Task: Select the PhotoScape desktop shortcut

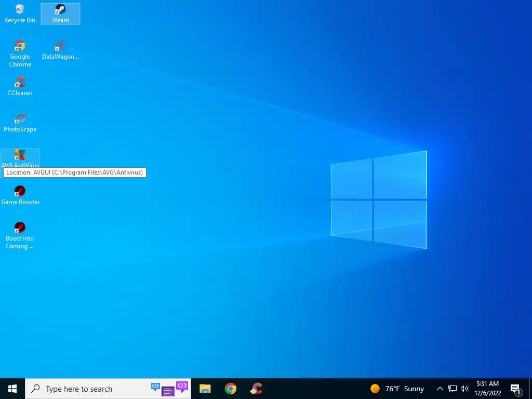Action: (20, 123)
